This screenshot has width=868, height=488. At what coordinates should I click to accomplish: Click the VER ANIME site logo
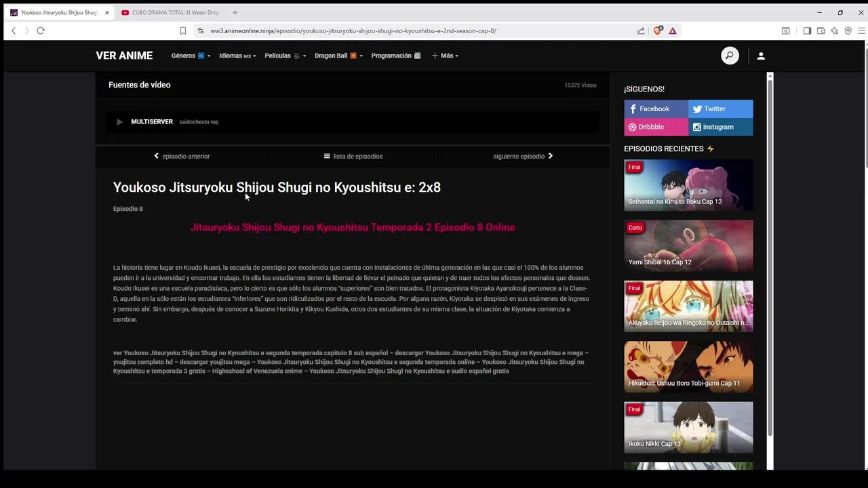tap(124, 56)
